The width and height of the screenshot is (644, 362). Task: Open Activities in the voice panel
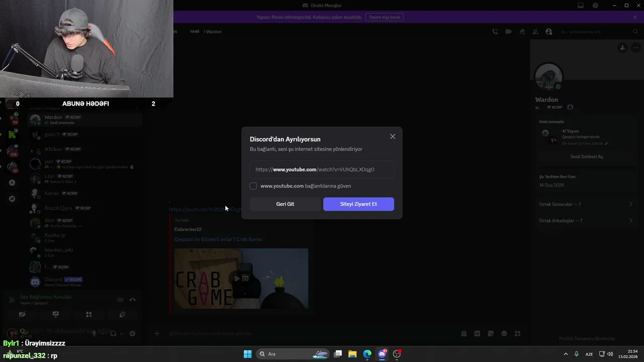click(x=89, y=314)
